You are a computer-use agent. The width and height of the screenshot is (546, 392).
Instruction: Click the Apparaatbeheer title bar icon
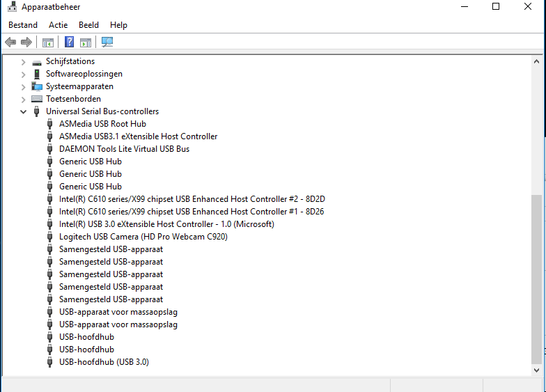(x=13, y=6)
